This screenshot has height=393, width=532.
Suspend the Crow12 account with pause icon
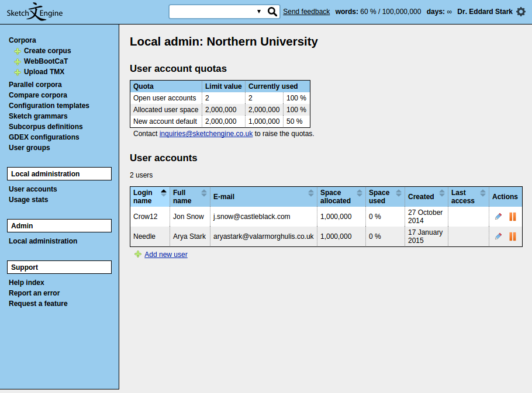pyautogui.click(x=513, y=217)
